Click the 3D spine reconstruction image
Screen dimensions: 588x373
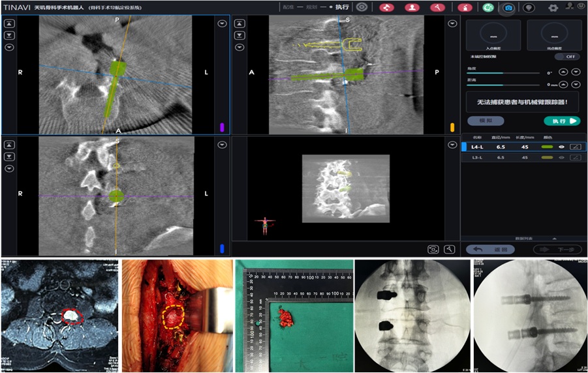pos(346,188)
